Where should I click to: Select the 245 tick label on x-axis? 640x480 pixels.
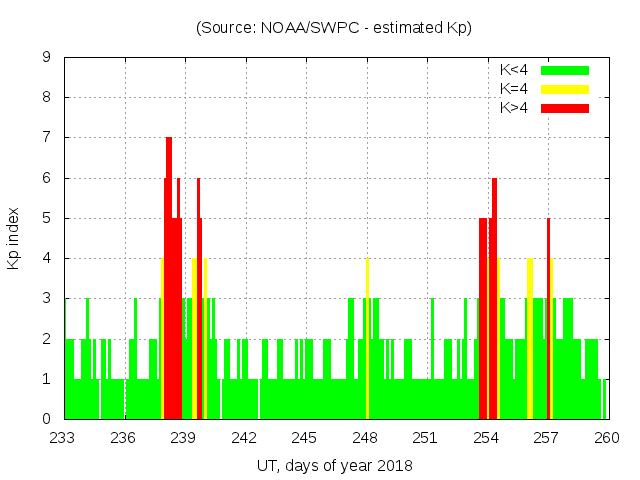click(305, 437)
